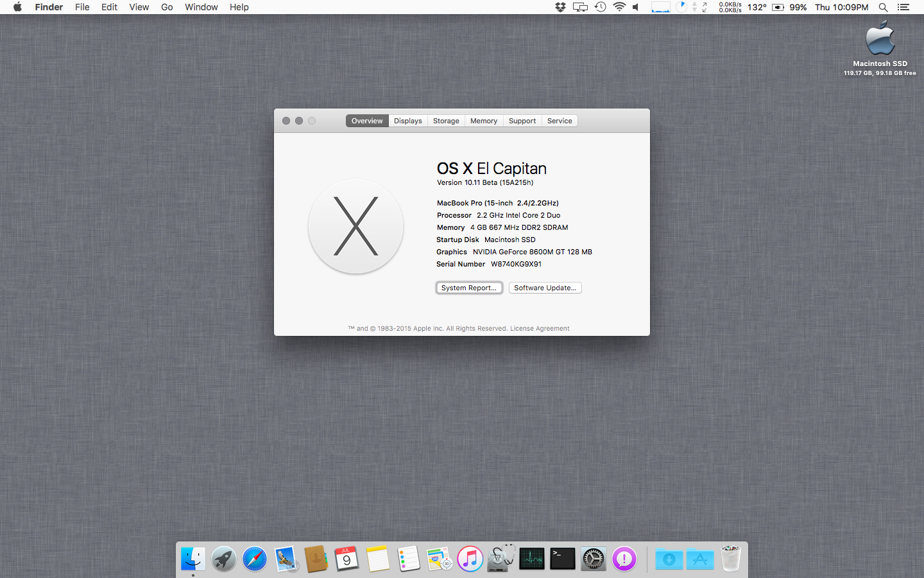Click the NVIDIA GeForce 8600M GT text
Image resolution: width=924 pixels, height=578 pixels.
(533, 252)
